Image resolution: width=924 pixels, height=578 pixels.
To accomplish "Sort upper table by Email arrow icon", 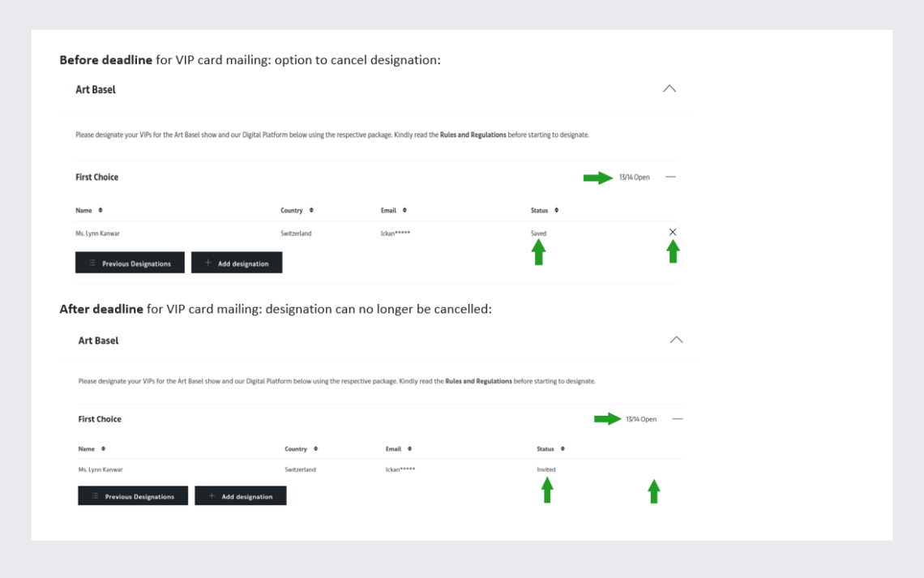I will (x=404, y=210).
